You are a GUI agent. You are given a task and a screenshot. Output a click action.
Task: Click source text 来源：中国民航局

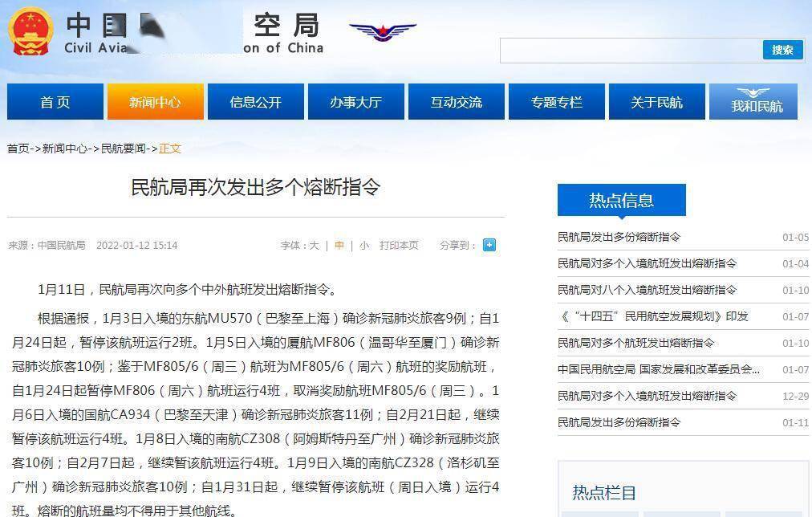[47, 245]
